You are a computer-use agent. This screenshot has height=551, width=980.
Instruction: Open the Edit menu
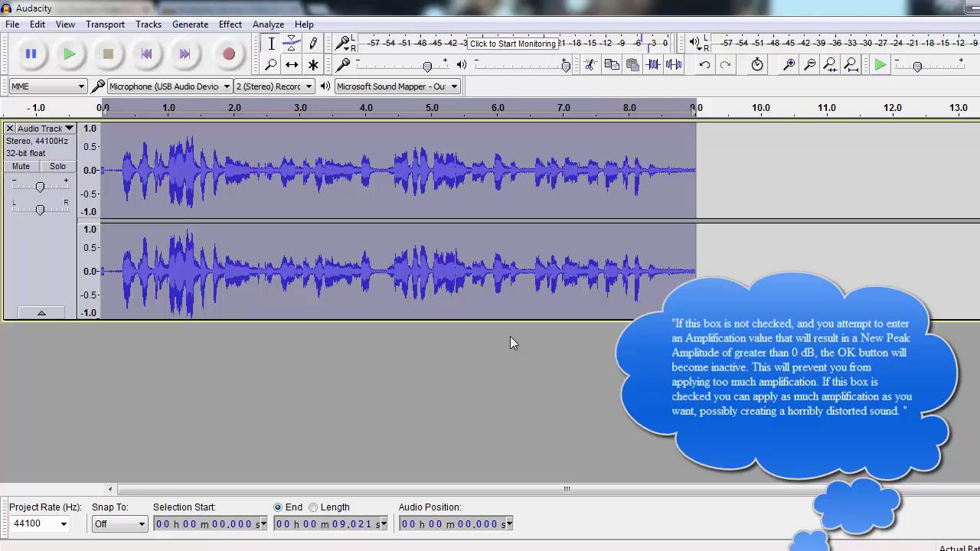38,24
